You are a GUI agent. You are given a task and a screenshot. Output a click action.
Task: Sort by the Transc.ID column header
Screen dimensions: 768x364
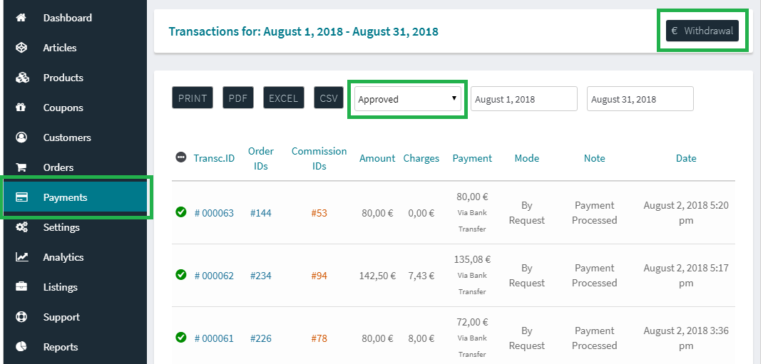tap(214, 158)
